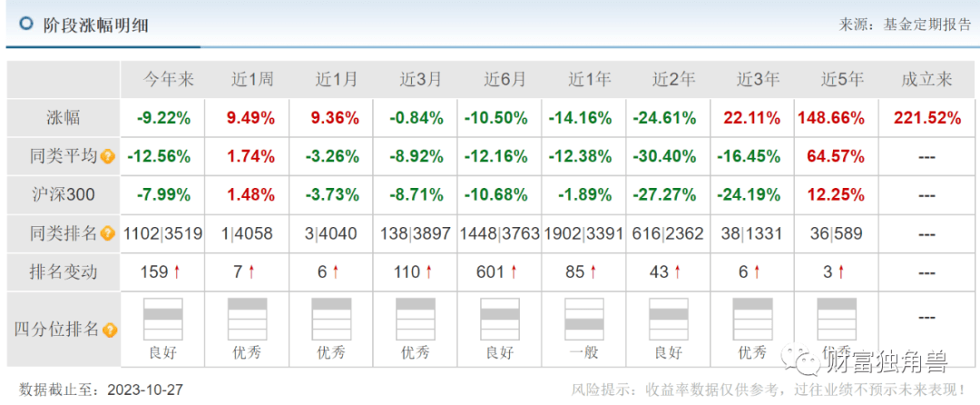The height and width of the screenshot is (405, 980).
Task: Click the 阶段涨幅明细 section title
Action: point(95,25)
